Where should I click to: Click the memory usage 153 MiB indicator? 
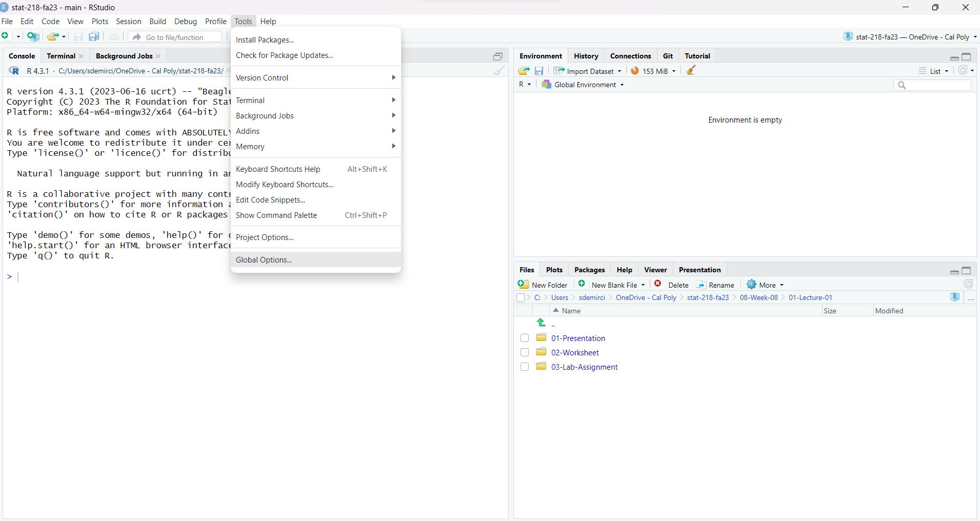[653, 71]
